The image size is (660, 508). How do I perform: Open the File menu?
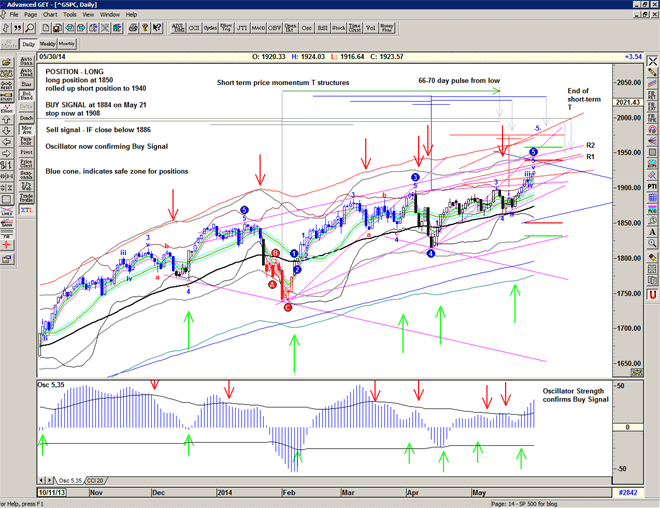[x=15, y=15]
